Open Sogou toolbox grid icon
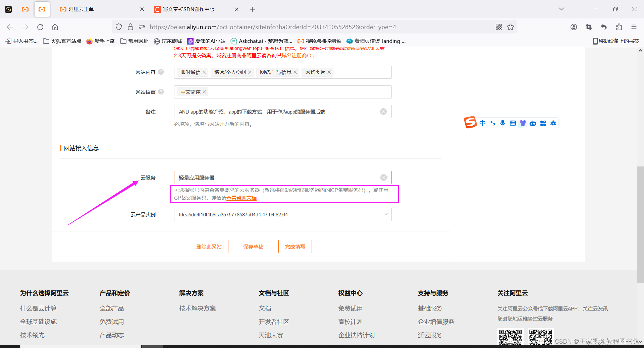Viewport: 644px width, 348px height. [x=543, y=123]
